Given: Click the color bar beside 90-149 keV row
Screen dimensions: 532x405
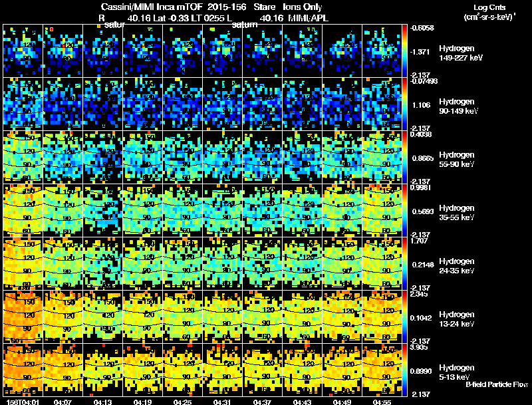Looking at the screenshot, I should pyautogui.click(x=404, y=104).
